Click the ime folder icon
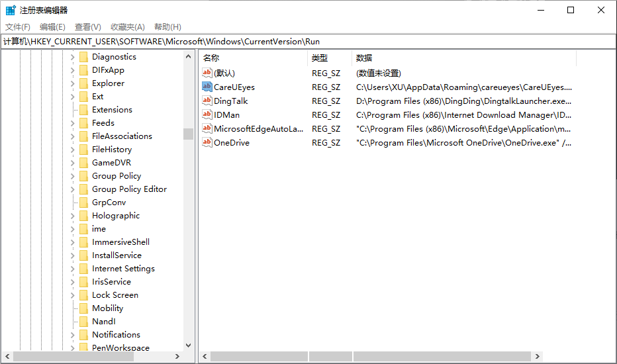The height and width of the screenshot is (364, 617). [83, 229]
